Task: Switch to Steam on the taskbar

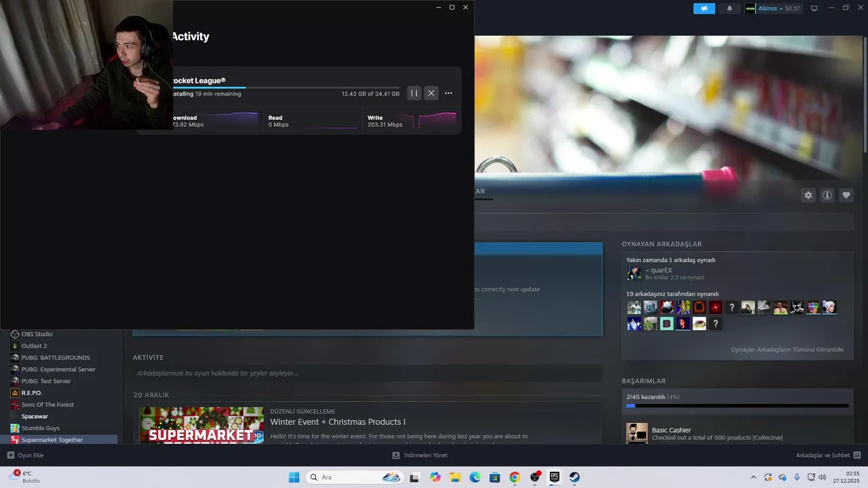Action: click(574, 477)
